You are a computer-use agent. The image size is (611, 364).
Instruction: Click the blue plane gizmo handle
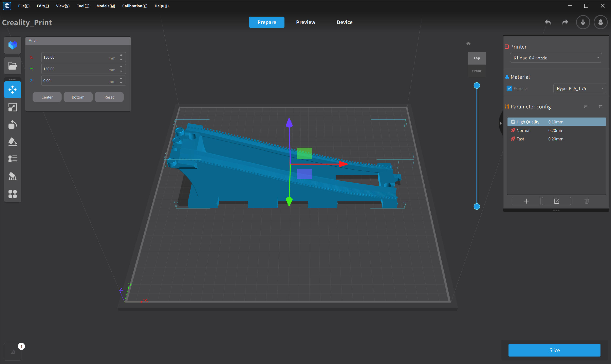coord(304,174)
